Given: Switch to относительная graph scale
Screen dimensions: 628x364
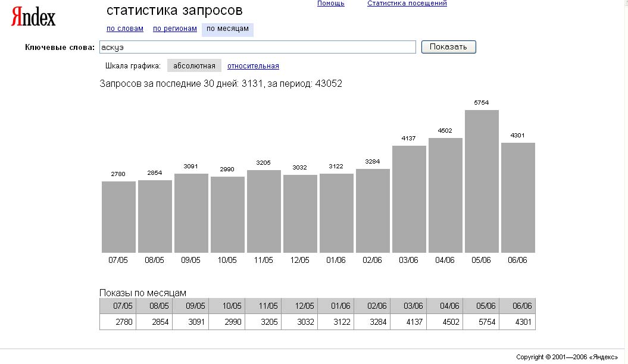Looking at the screenshot, I should click(253, 66).
